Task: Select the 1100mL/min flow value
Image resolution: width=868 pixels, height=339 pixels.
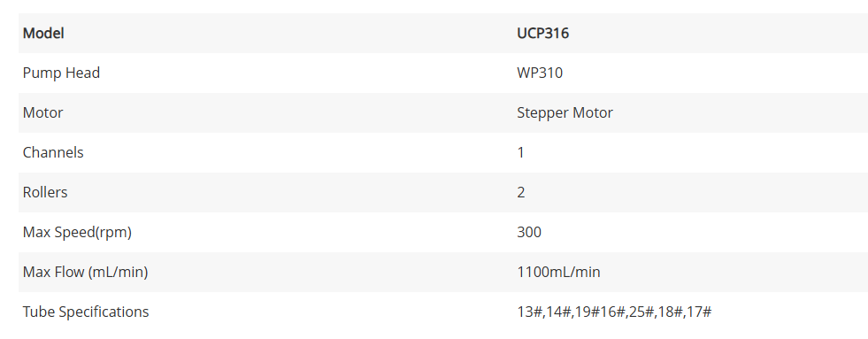Action: 558,273
